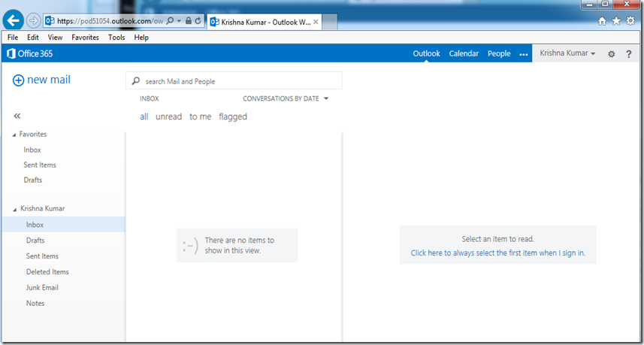The height and width of the screenshot is (345, 644).
Task: Click the lock security icon in address bar
Action: click(x=189, y=20)
